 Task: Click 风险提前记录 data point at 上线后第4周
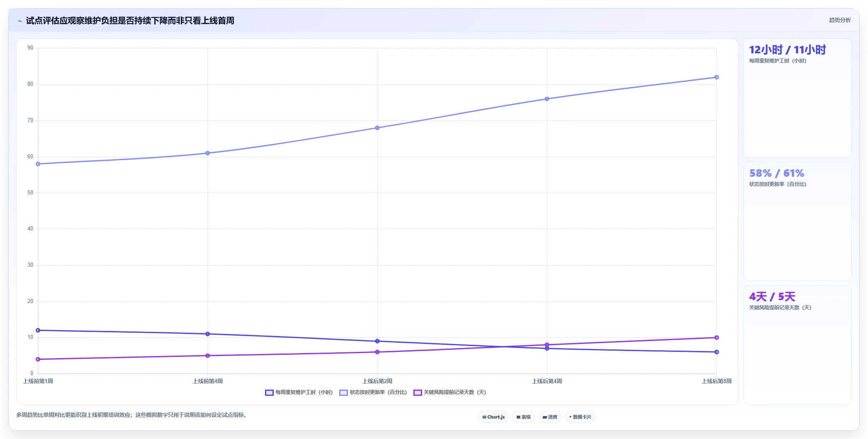pos(547,345)
